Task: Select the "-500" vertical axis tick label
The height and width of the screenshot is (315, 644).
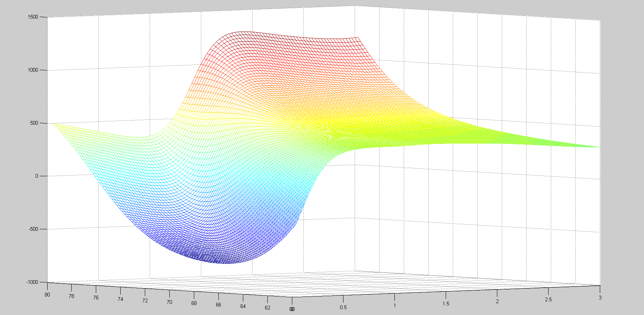Action: click(x=33, y=229)
